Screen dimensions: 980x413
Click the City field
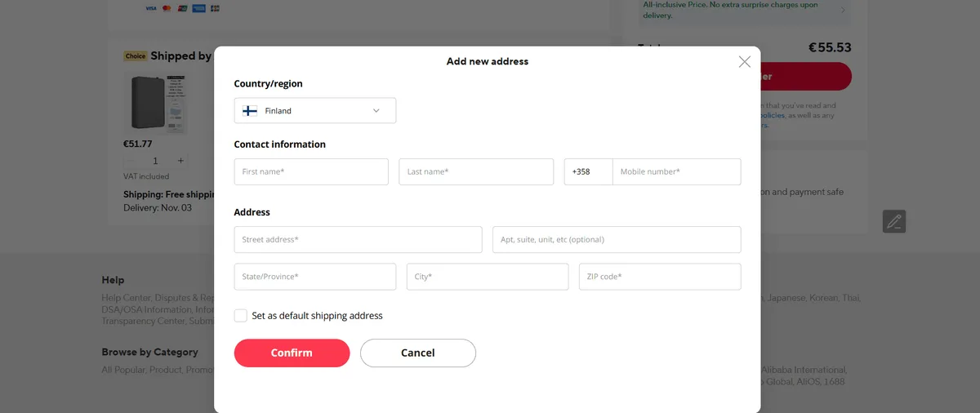point(488,277)
